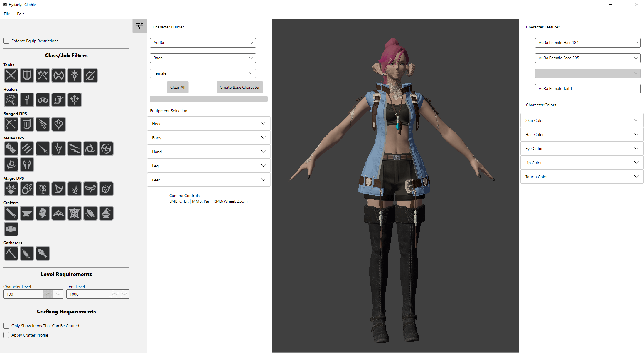Open the Female gender dropdown
The height and width of the screenshot is (353, 644).
coord(203,73)
